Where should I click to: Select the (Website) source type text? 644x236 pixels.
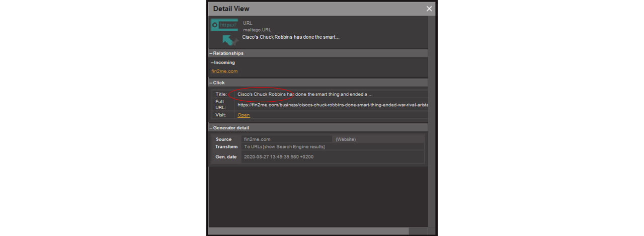[x=346, y=139]
